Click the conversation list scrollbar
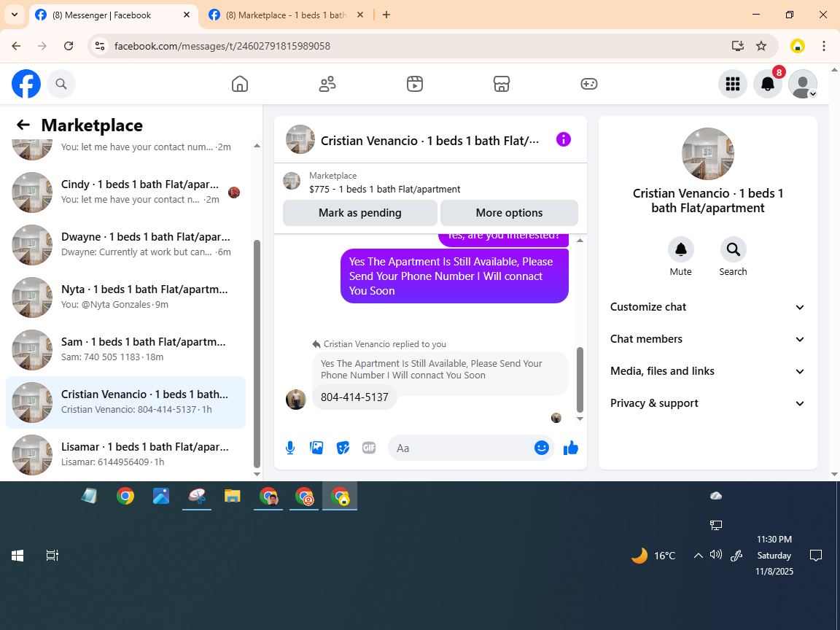The height and width of the screenshot is (630, 840). coord(257,354)
